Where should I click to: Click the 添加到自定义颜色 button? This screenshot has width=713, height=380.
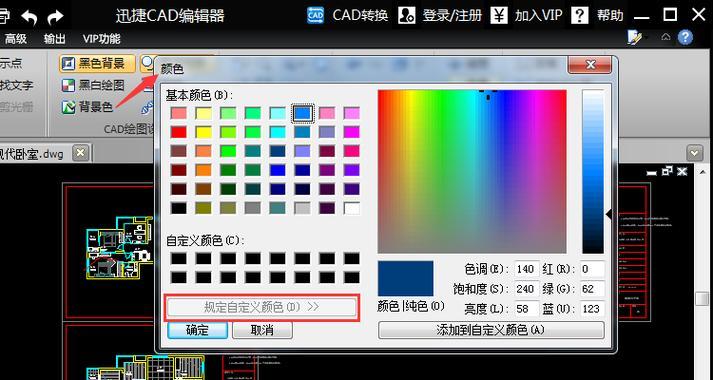(491, 330)
